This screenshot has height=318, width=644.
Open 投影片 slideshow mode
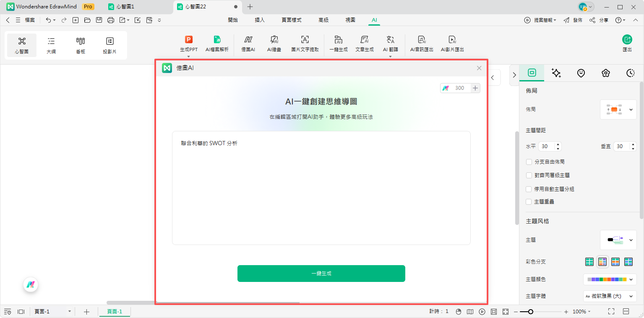tap(109, 44)
